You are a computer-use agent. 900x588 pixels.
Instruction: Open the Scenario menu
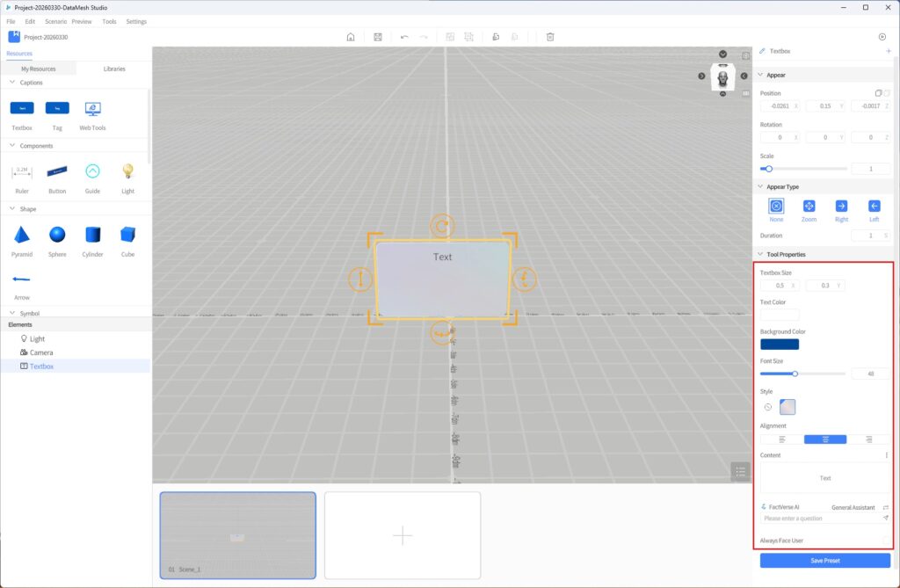[56, 21]
